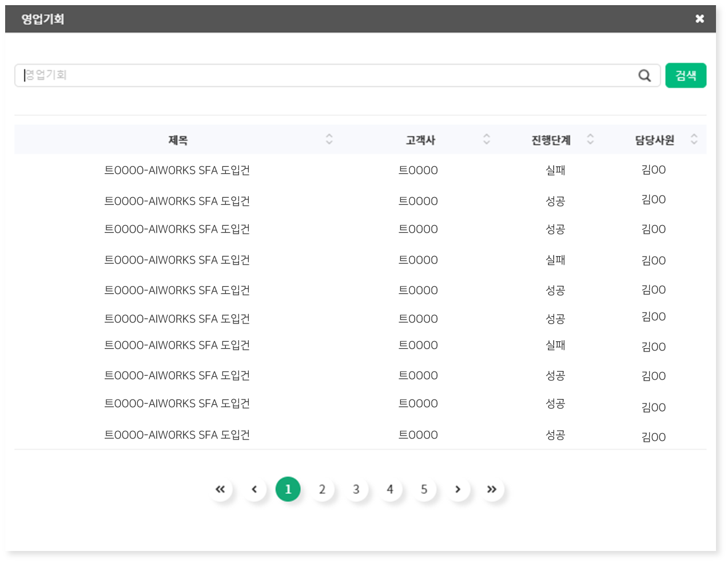This screenshot has height=563, width=728.
Task: Click the 제목 column header text
Action: (178, 140)
